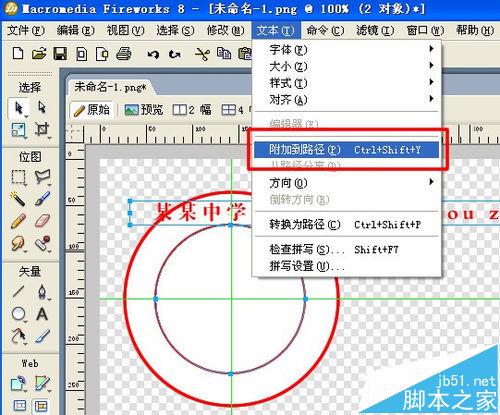500x415 pixels.
Task: Open the 命令 menu
Action: tap(325, 31)
